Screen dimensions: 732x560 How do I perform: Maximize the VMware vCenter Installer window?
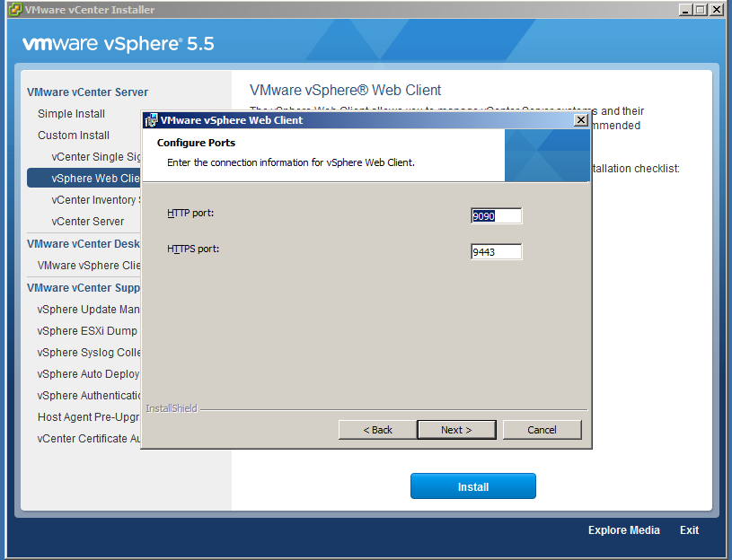(701, 10)
